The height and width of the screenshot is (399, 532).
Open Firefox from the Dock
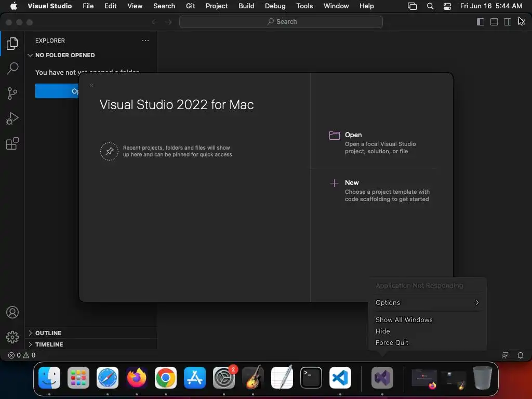pos(137,378)
